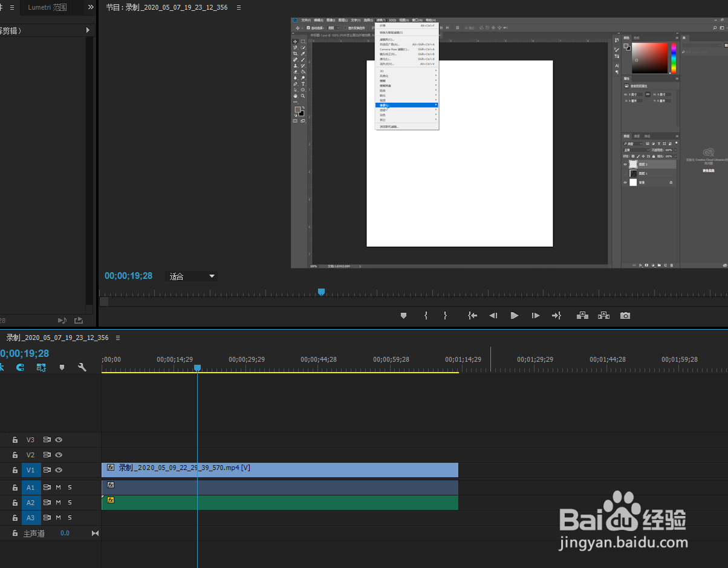
Task: Step back one frame
Action: coord(493,316)
